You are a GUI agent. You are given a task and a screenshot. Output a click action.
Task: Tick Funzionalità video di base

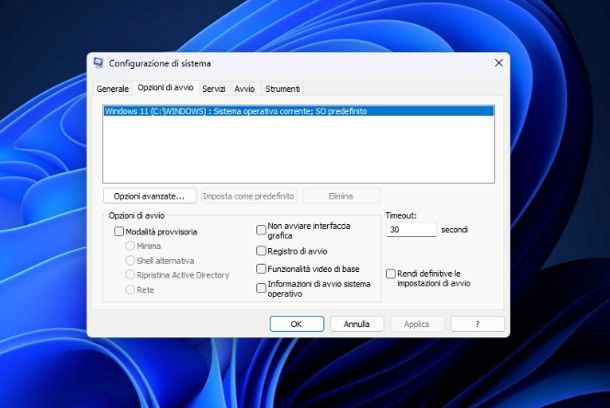click(x=261, y=268)
